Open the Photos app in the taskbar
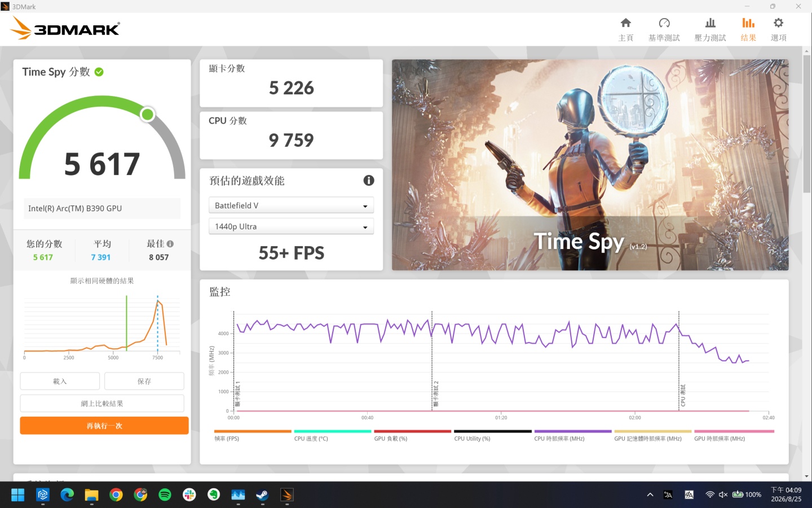The image size is (812, 508). (238, 495)
